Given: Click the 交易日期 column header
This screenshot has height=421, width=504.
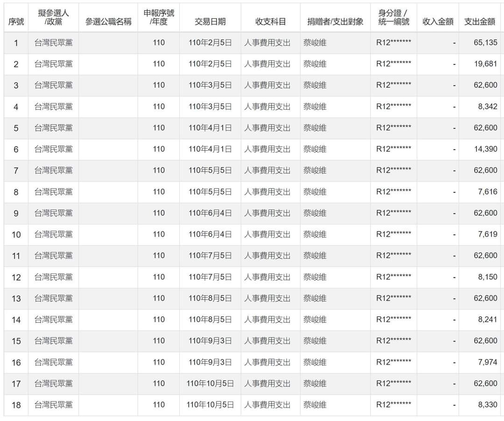Looking at the screenshot, I should [x=210, y=21].
